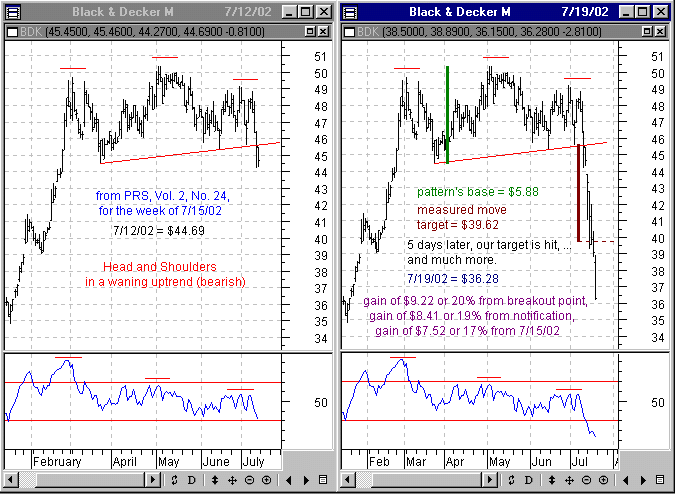675x494 pixels.
Task: Open the chart list icon in the 7/19/02 window
Action: (660, 480)
